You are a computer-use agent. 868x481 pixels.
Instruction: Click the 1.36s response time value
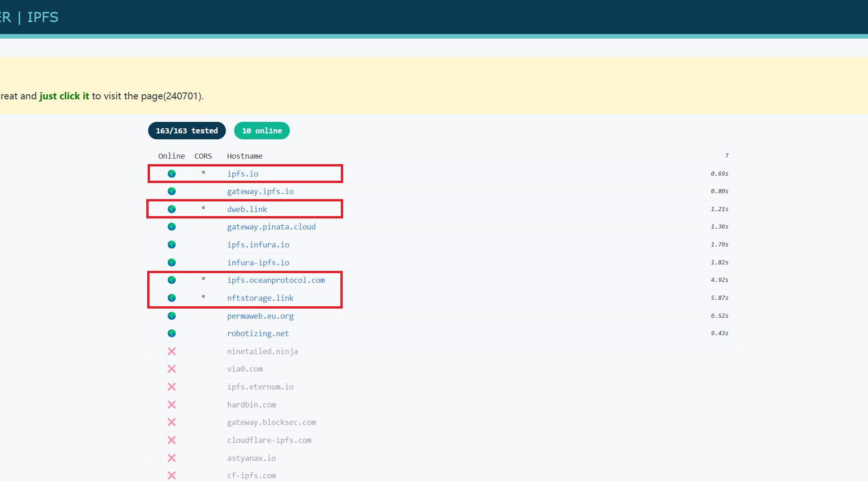[719, 227]
